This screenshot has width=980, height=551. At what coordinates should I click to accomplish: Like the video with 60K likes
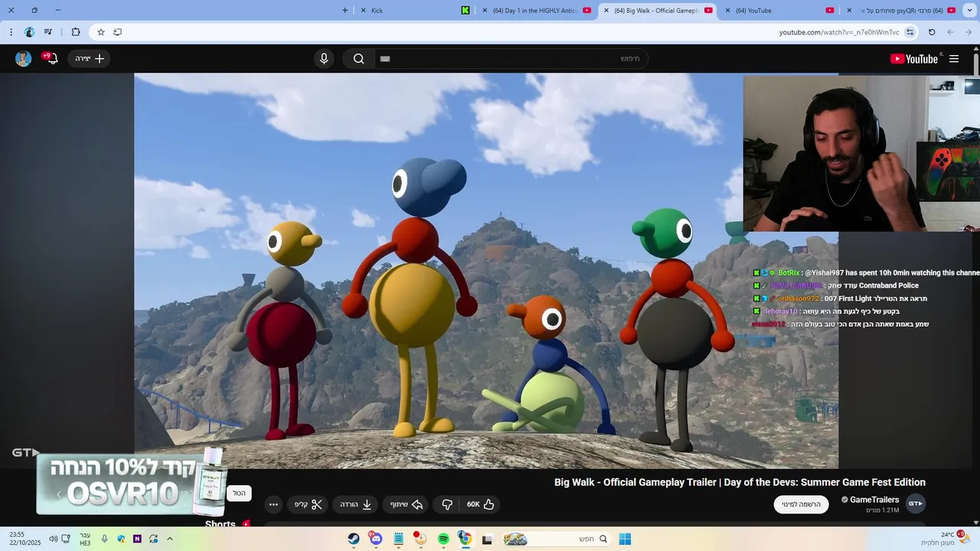481,504
